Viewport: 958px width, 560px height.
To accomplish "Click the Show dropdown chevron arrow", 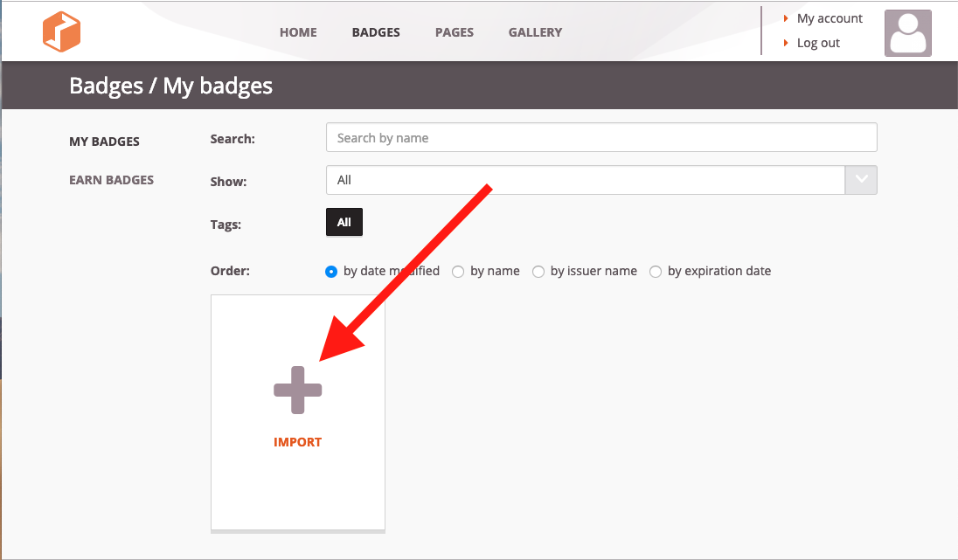I will coord(862,180).
